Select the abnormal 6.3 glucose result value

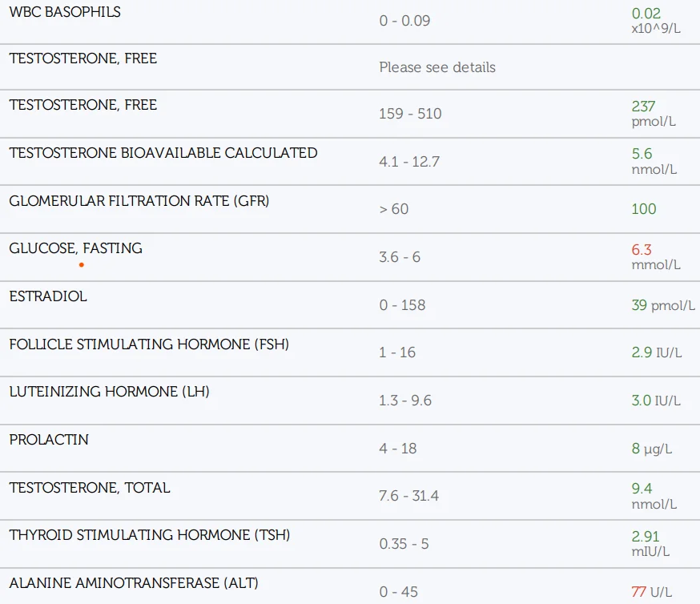pos(641,250)
